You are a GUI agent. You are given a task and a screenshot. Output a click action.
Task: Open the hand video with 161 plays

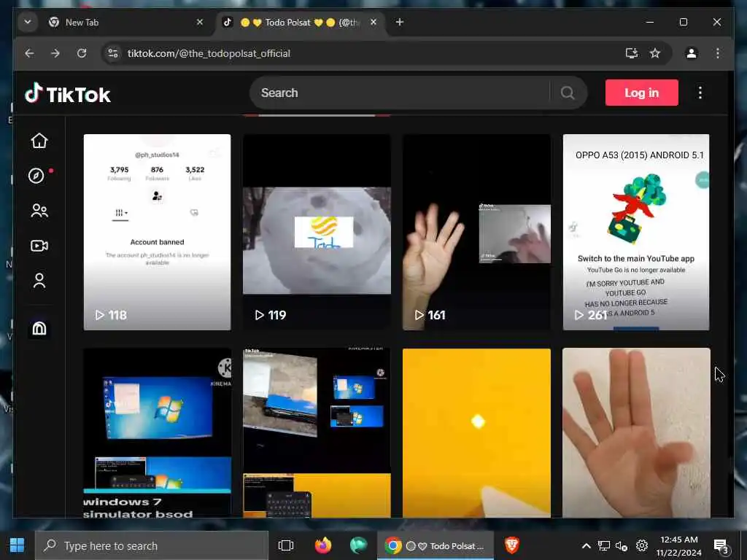[x=476, y=232]
